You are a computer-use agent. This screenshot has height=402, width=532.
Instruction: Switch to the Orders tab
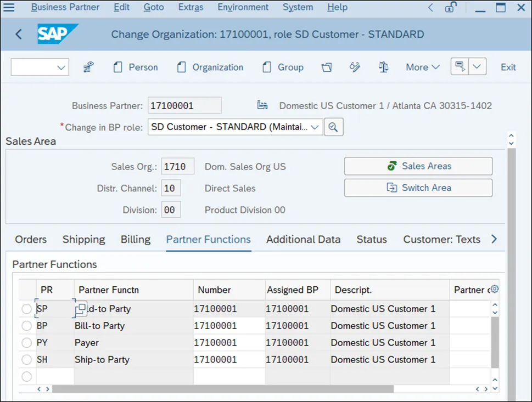[31, 239]
